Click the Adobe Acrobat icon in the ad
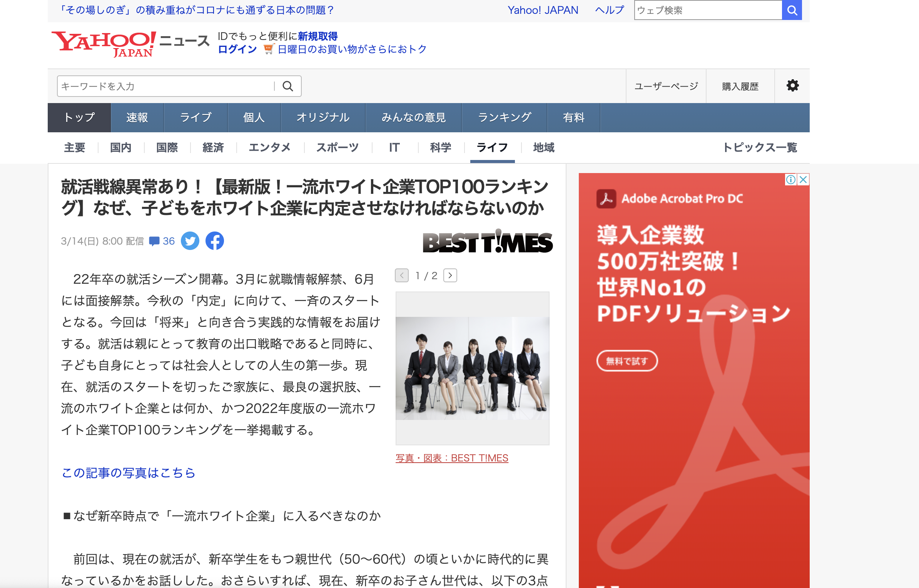 click(x=606, y=199)
